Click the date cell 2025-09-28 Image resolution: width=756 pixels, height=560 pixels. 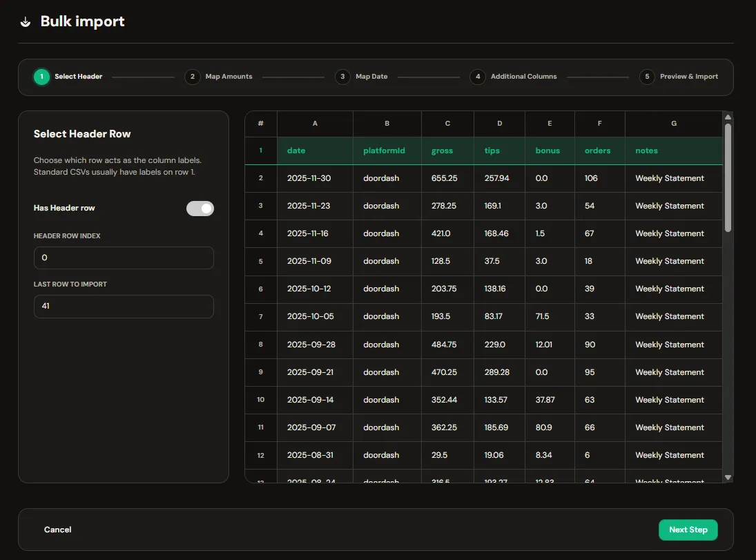click(315, 345)
